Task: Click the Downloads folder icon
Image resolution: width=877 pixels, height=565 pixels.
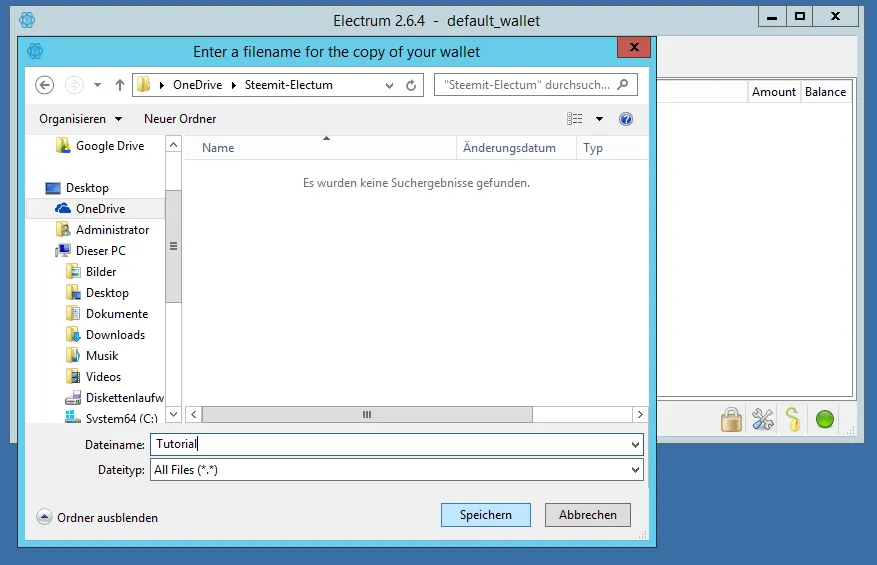Action: tap(73, 335)
